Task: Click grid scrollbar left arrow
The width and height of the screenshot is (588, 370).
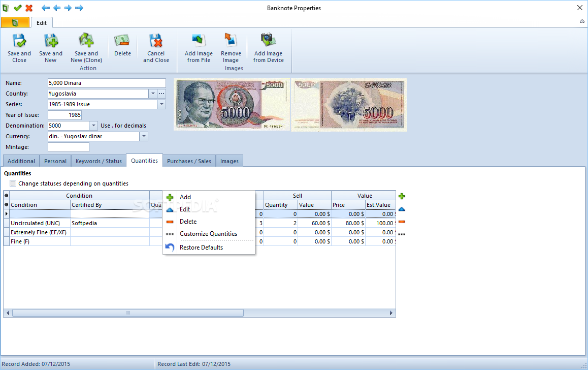Action: pos(8,313)
